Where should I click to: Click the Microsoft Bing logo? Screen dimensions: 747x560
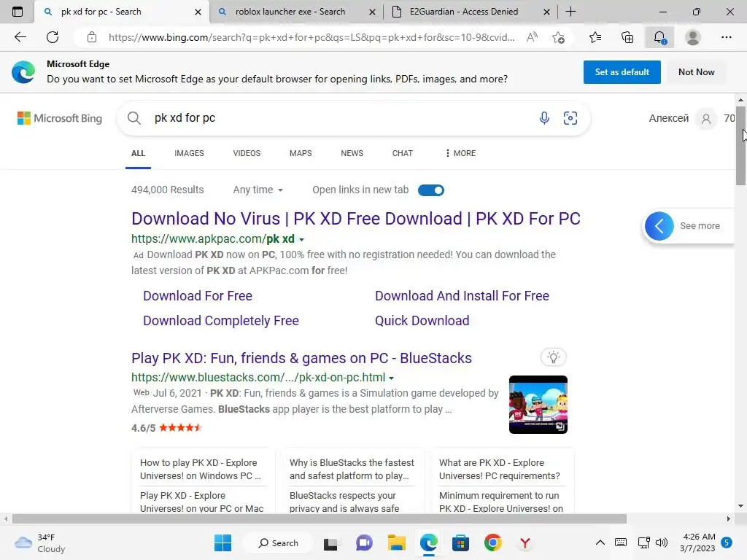point(60,118)
